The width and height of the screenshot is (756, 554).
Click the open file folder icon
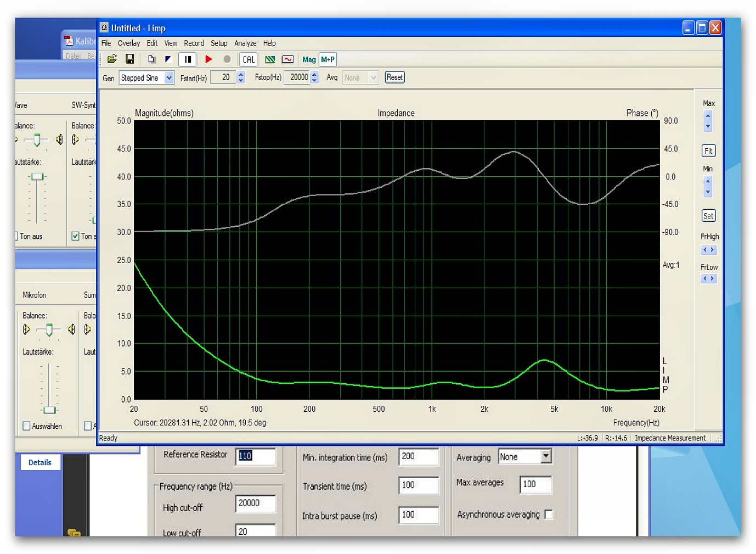click(x=112, y=59)
